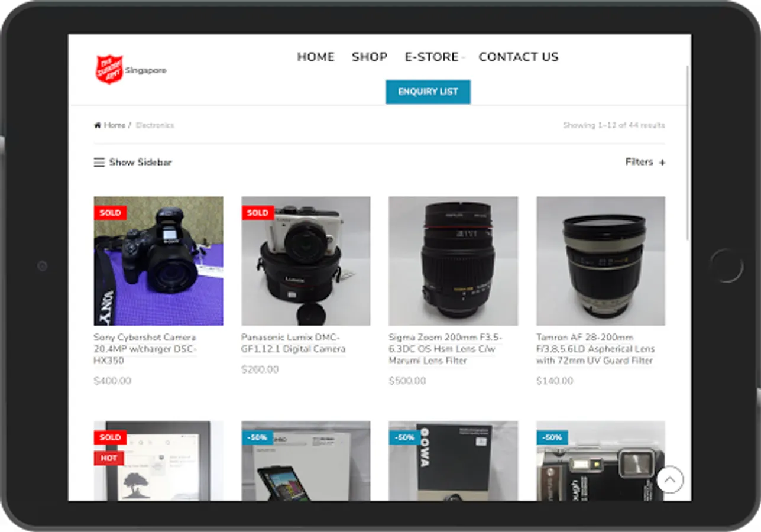Click Tamron AF 28-200mm lens title link
The image size is (761, 532).
coord(595,349)
